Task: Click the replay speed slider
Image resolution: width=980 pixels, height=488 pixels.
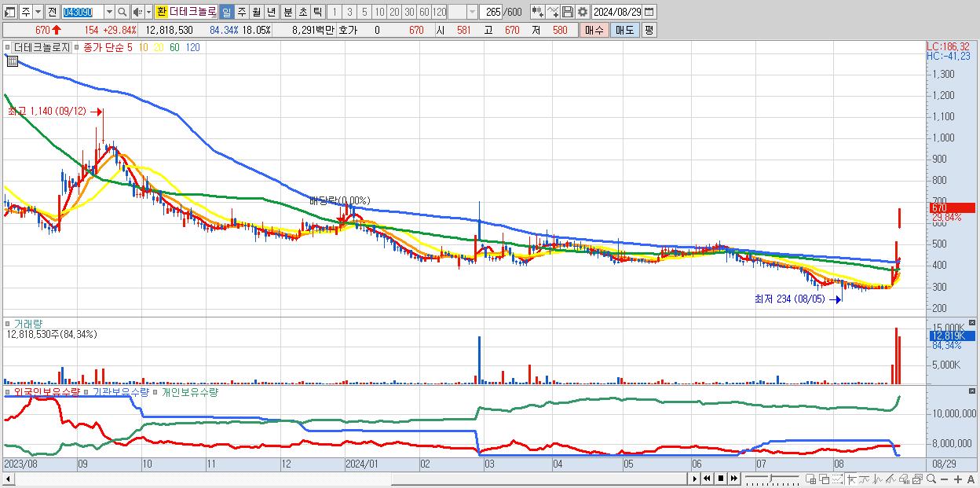Action: [x=772, y=478]
